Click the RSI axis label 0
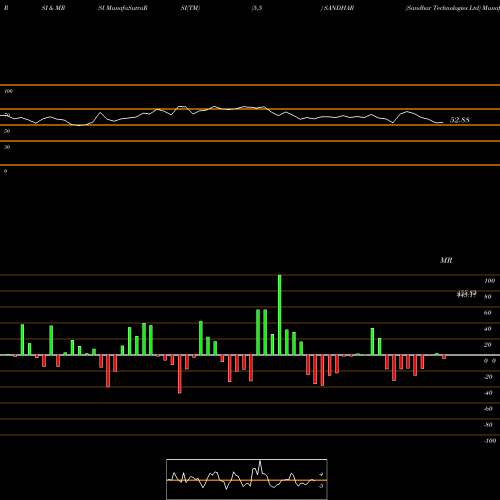This screenshot has width=500, height=500. 5,171
